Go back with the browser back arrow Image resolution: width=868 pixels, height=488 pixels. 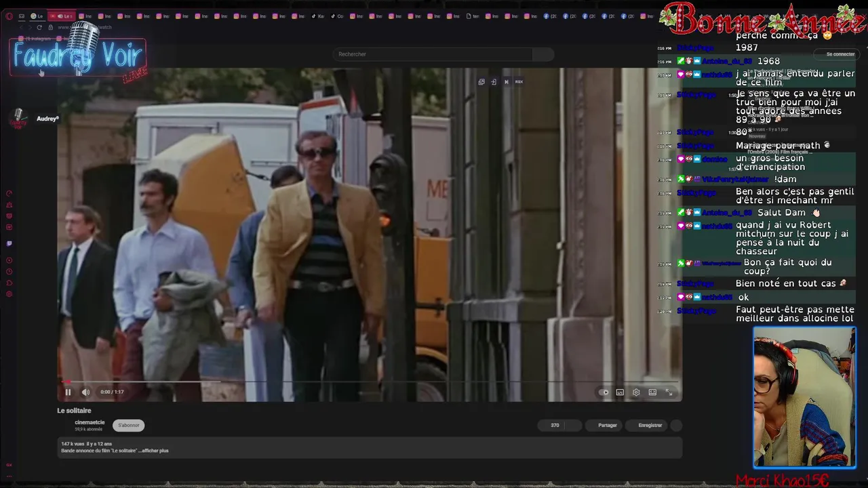pyautogui.click(x=20, y=27)
